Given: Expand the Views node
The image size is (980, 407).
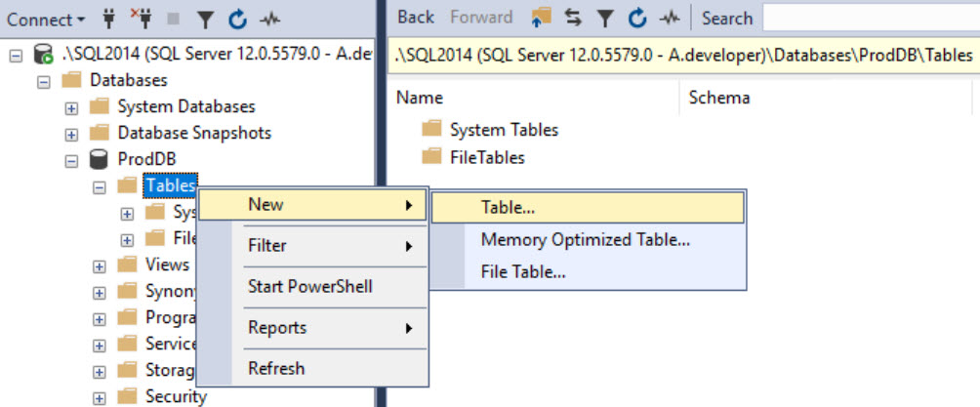Looking at the screenshot, I should (99, 267).
